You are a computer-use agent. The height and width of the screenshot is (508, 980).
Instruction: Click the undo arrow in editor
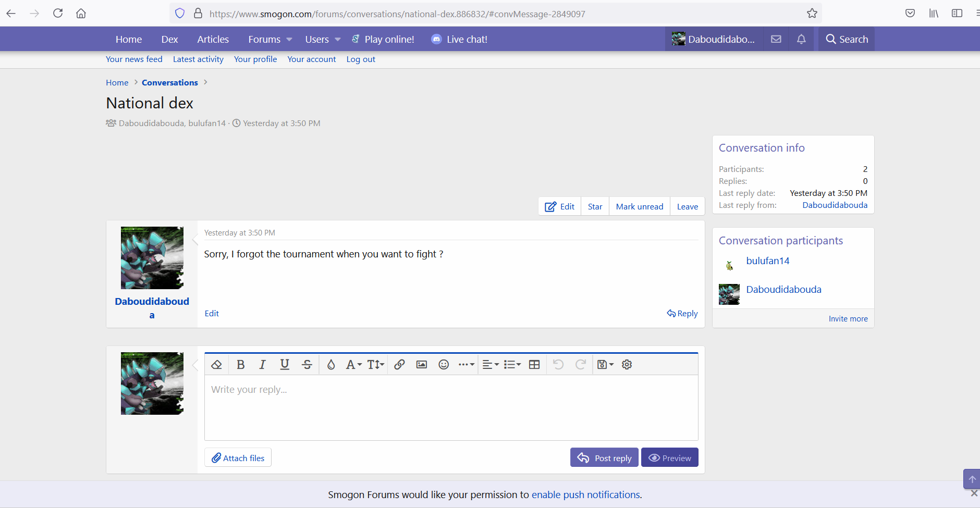[558, 365]
